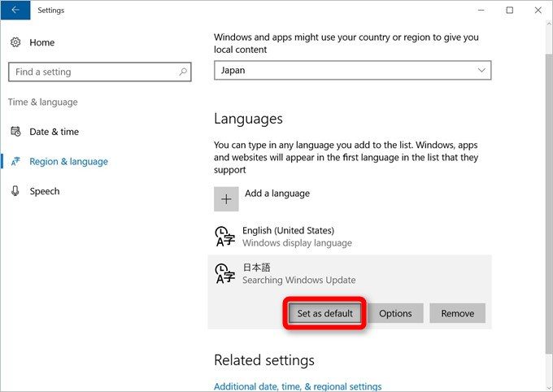Open the Date & time settings page
This screenshot has width=553, height=392.
tap(54, 132)
